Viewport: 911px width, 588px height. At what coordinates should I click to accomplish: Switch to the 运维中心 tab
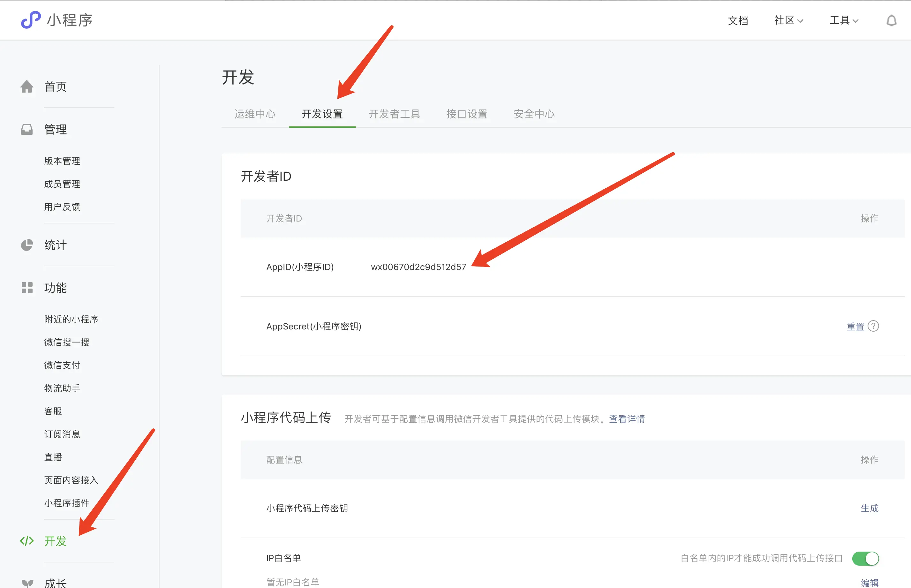(x=255, y=114)
